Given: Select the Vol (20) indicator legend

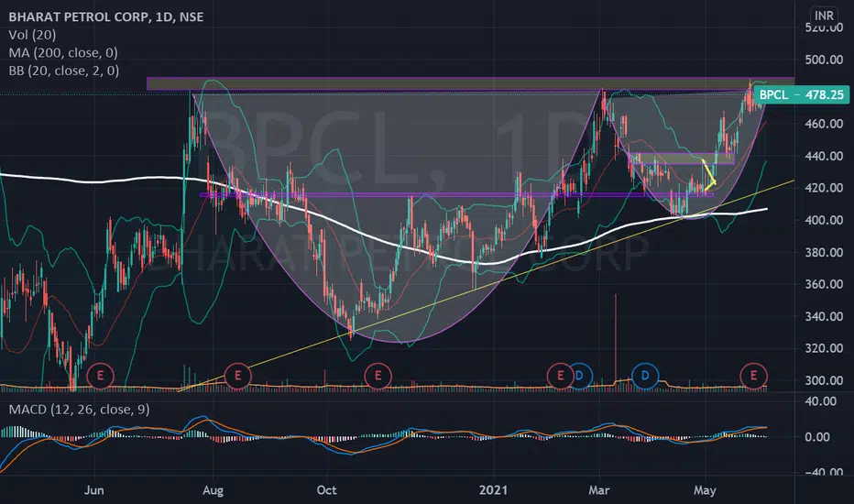Looking at the screenshot, I should 32,35.
